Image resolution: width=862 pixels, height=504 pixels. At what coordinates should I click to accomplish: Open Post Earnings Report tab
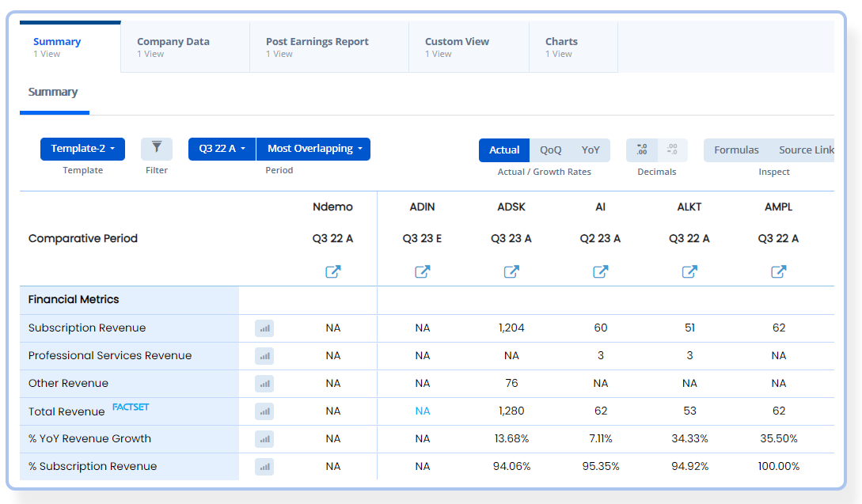(329, 47)
